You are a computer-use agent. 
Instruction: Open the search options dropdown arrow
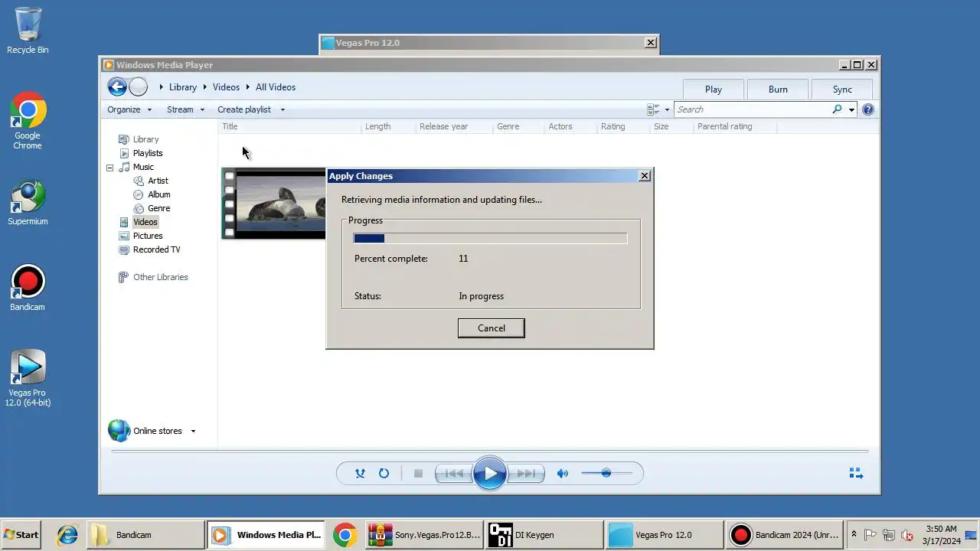click(851, 110)
